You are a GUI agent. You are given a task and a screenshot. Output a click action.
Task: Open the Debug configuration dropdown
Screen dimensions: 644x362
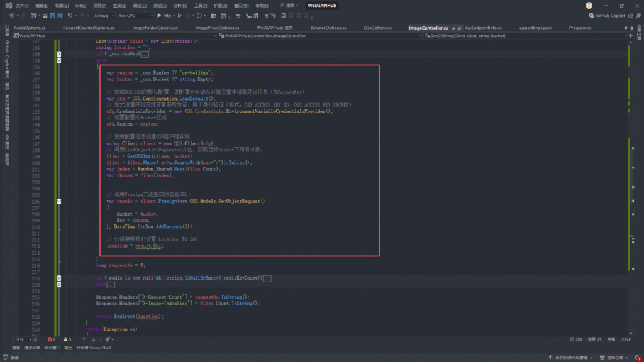pos(103,16)
